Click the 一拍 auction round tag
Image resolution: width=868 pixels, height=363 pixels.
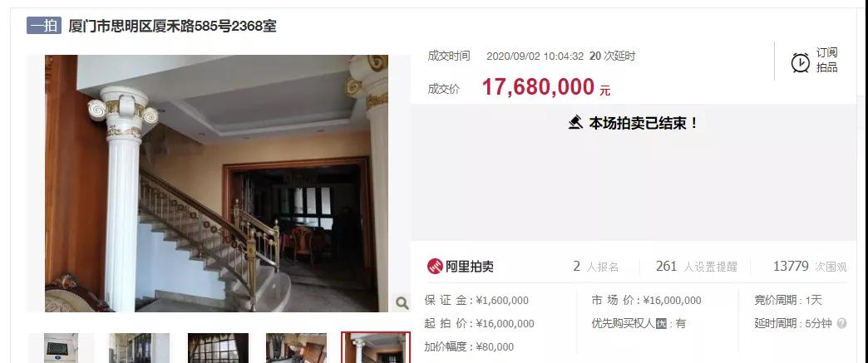point(44,26)
